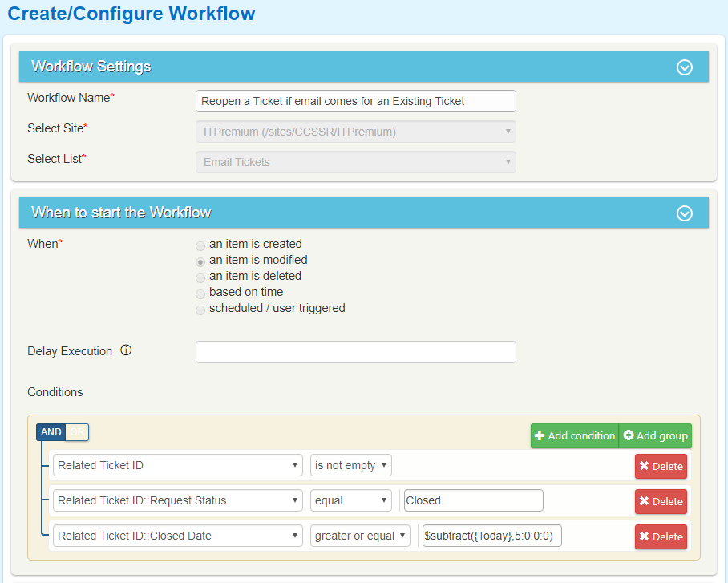Open the 'Related Ticket ID' field dropdown
728x583 pixels.
click(x=177, y=465)
